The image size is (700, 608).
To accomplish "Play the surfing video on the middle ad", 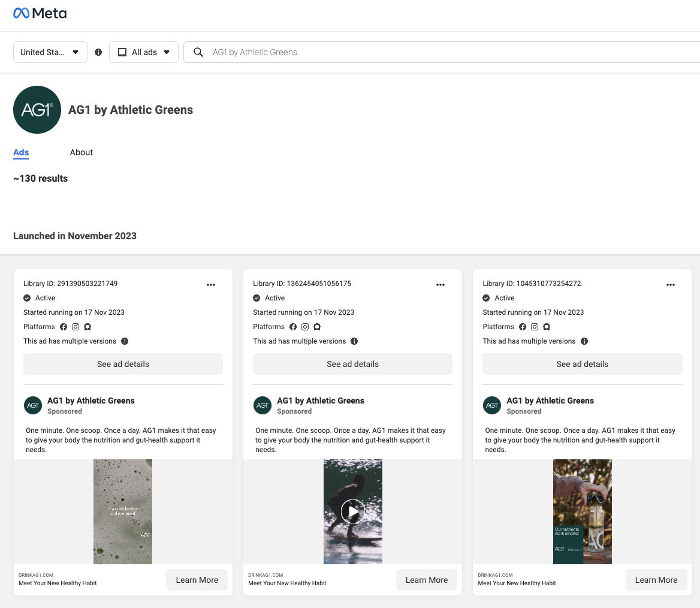I will click(352, 511).
